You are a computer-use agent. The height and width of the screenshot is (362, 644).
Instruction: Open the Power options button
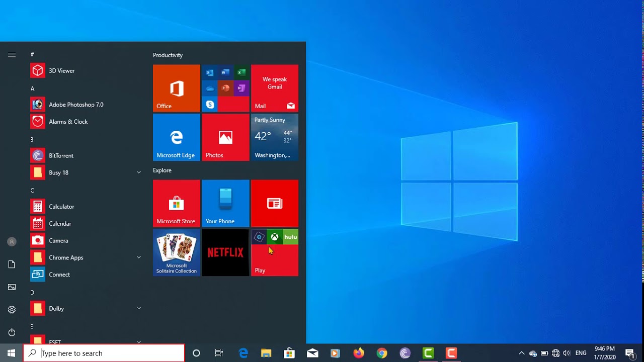(12, 332)
